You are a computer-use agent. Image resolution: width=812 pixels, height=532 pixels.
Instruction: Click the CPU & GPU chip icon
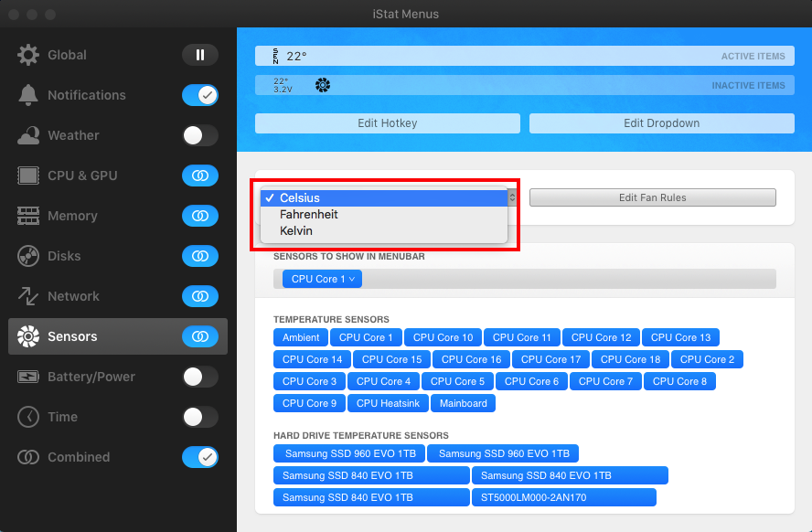28,176
